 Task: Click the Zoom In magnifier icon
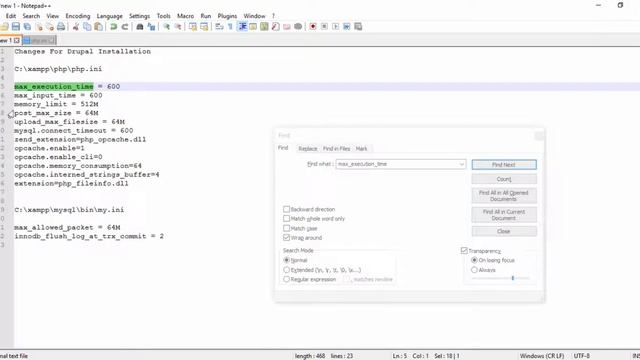click(x=166, y=27)
